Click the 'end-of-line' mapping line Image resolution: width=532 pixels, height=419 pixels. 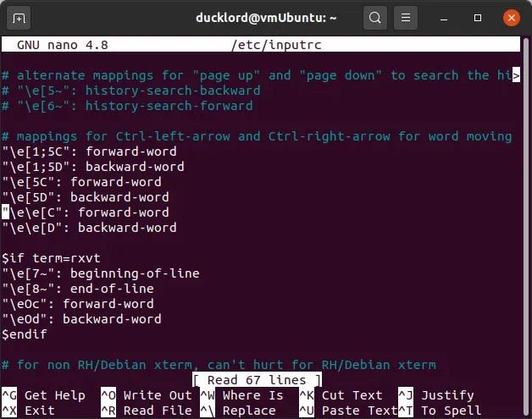point(78,289)
